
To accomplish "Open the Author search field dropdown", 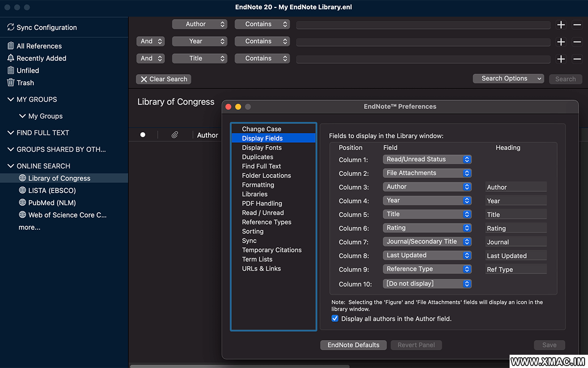I will [199, 24].
